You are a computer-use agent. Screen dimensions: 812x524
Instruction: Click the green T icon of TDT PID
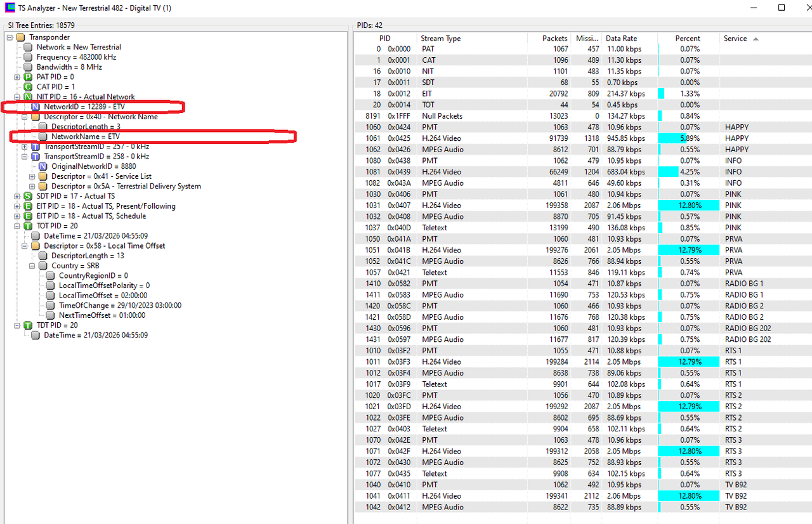tap(28, 325)
